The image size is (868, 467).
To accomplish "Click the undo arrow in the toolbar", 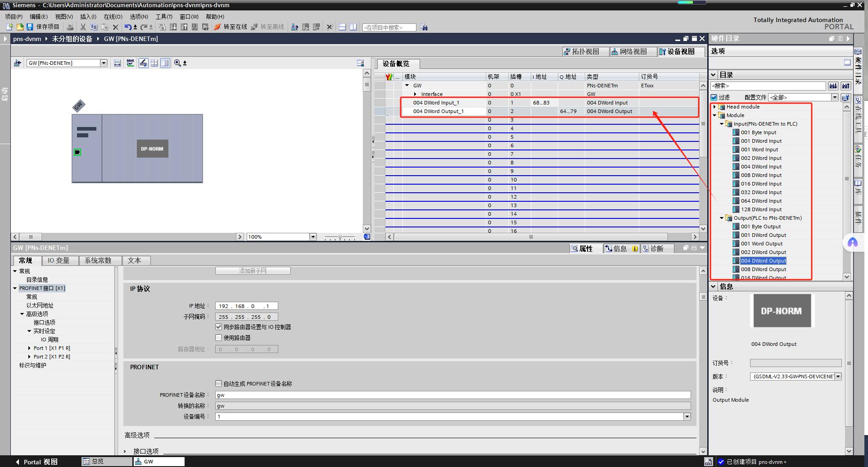I will [x=128, y=27].
